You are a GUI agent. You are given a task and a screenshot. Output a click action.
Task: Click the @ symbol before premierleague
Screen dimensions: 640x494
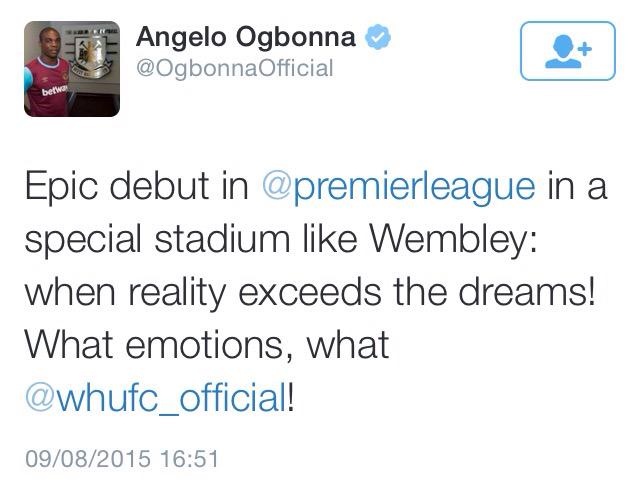276,186
